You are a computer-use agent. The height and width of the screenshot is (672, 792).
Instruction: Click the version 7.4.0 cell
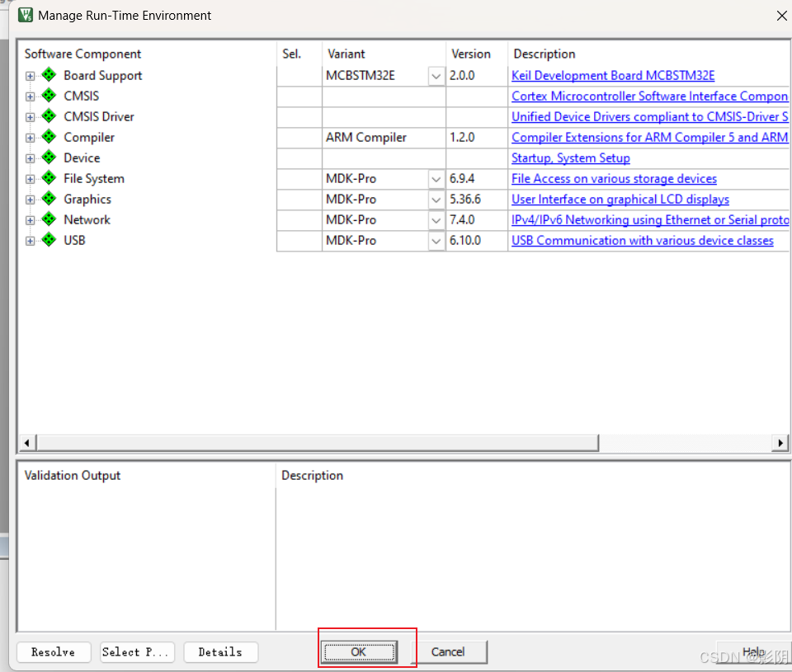(x=477, y=220)
